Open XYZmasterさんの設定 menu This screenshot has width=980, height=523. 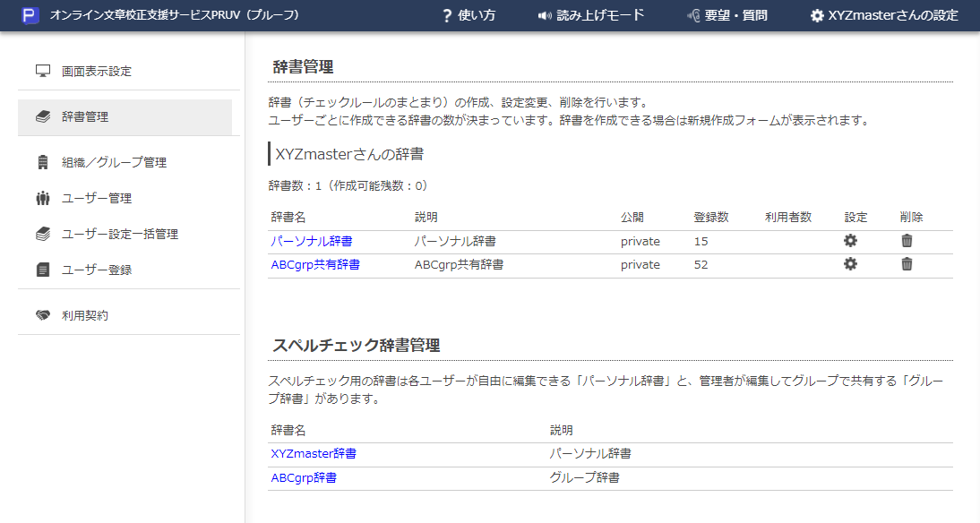pos(883,16)
